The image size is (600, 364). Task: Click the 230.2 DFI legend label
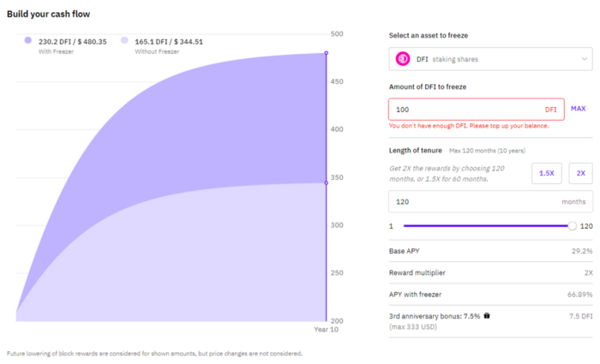(x=72, y=42)
